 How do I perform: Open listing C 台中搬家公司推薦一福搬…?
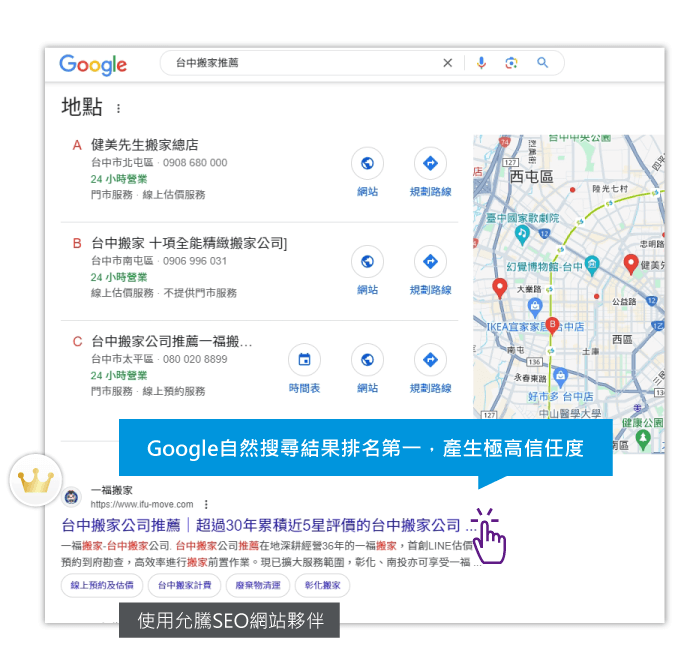coord(171,341)
